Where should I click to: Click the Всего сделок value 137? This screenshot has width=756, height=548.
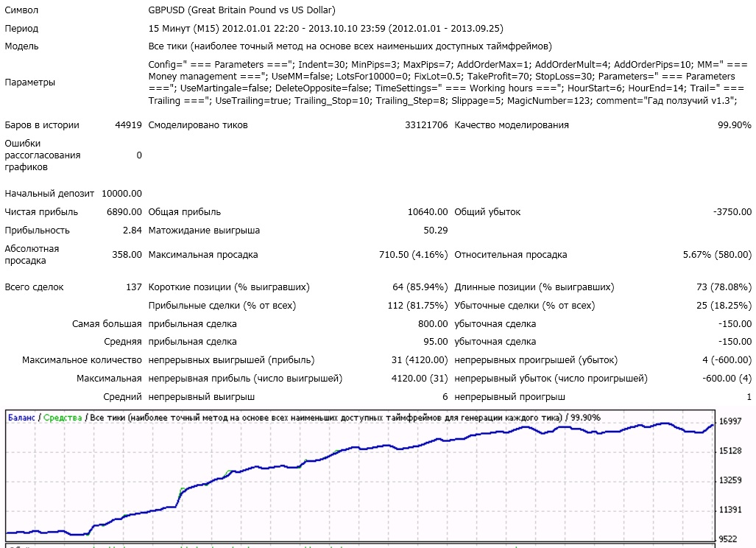pos(133,287)
